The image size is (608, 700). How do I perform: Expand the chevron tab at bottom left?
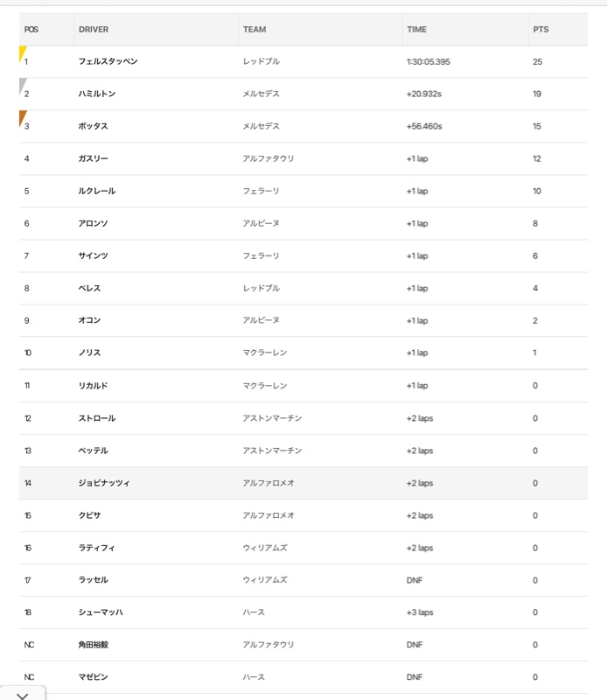coord(23,694)
